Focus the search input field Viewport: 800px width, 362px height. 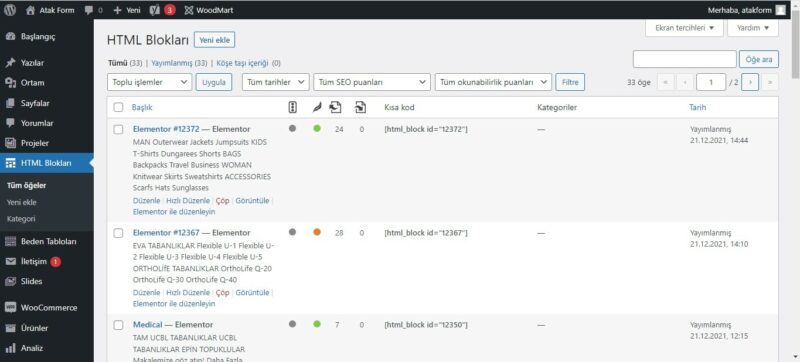(x=685, y=59)
